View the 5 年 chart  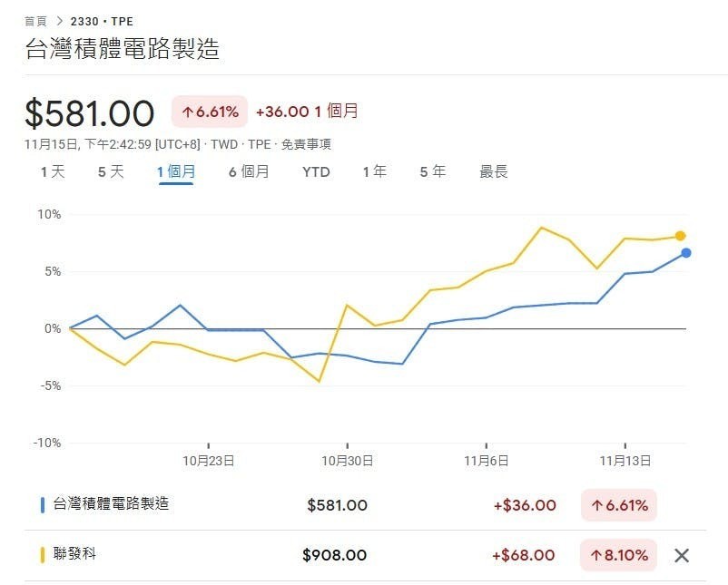tap(433, 171)
